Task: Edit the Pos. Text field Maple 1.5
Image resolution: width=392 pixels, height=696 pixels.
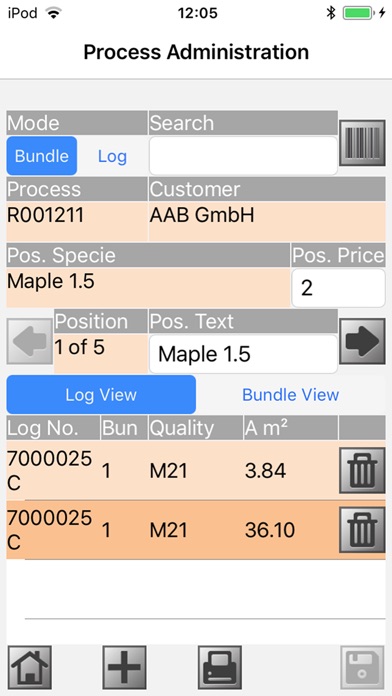Action: [243, 354]
